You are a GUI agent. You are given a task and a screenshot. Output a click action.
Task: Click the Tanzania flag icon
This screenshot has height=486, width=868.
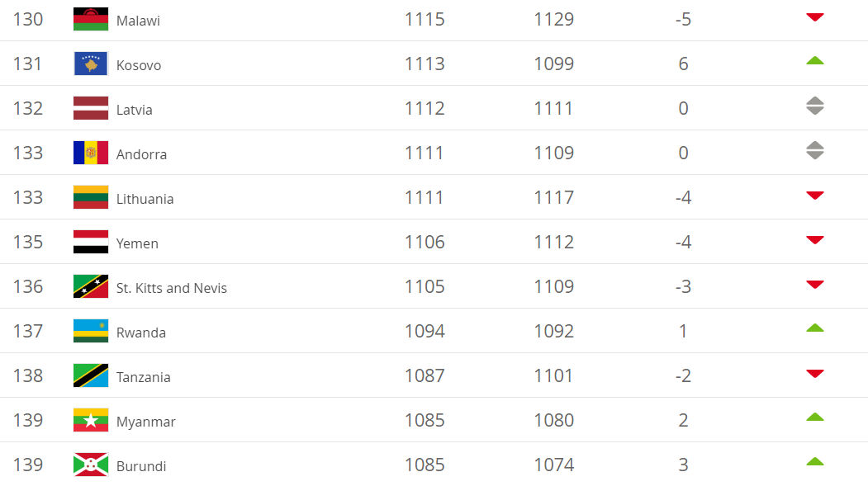[91, 375]
